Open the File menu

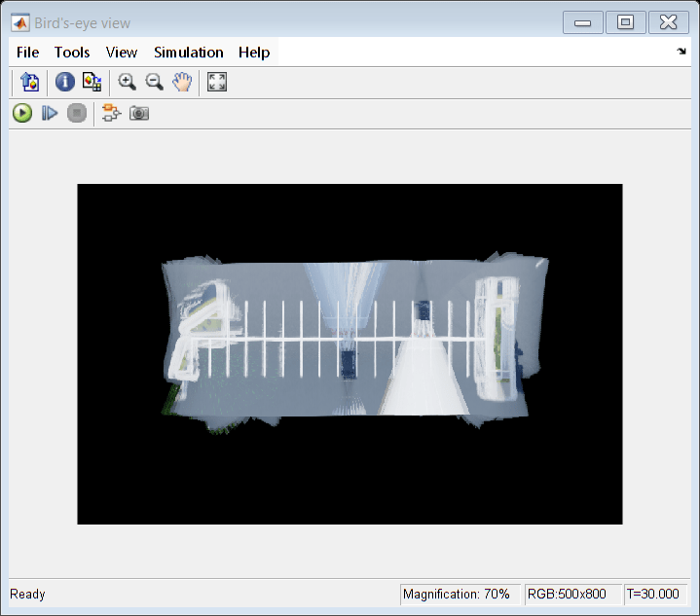point(28,53)
